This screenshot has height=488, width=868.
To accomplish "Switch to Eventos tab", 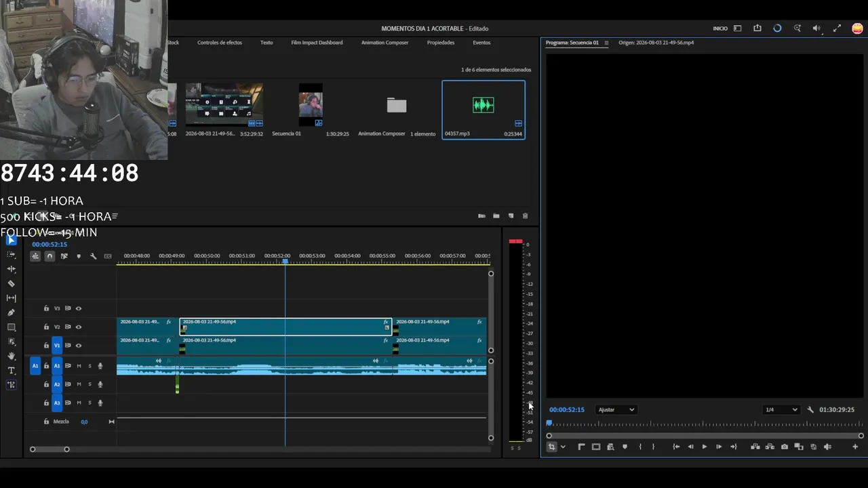I will (x=481, y=43).
